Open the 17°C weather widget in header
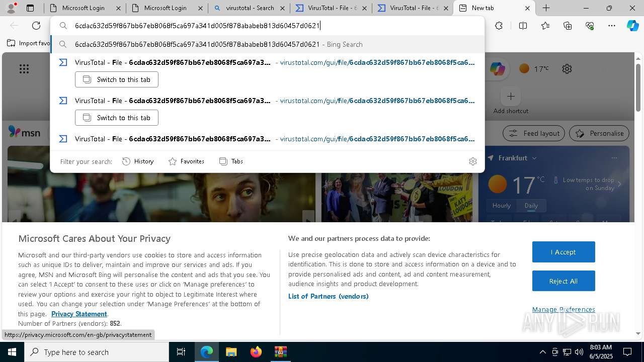 [534, 69]
